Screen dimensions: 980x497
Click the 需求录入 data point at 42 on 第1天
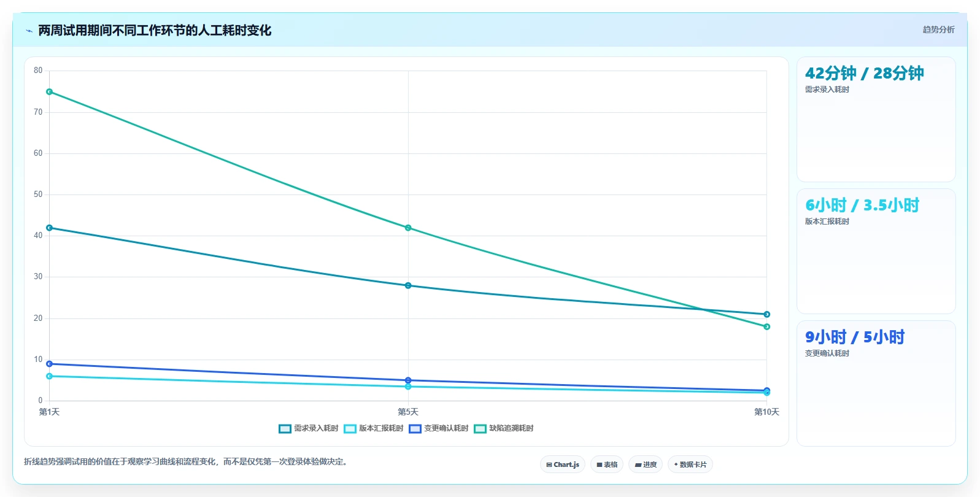(50, 228)
